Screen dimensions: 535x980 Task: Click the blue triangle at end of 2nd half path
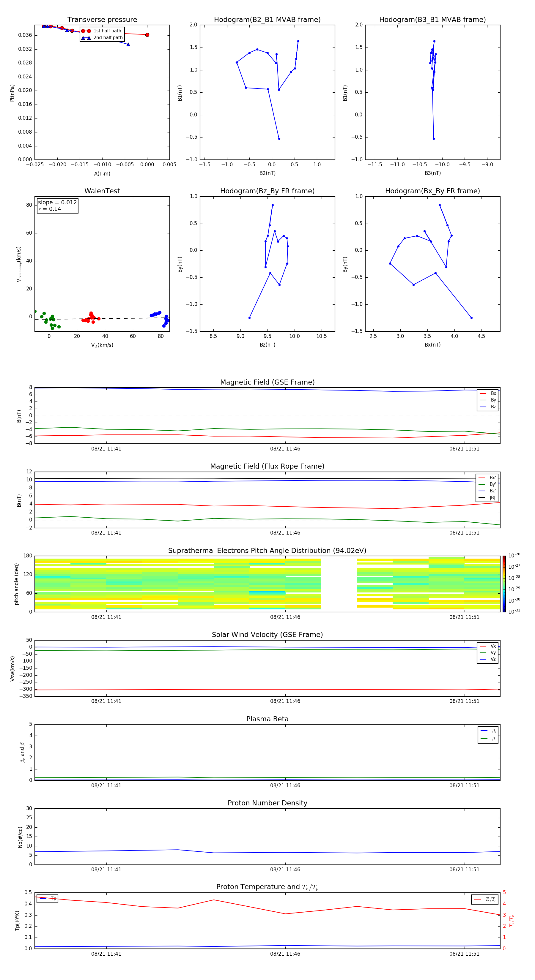128,45
